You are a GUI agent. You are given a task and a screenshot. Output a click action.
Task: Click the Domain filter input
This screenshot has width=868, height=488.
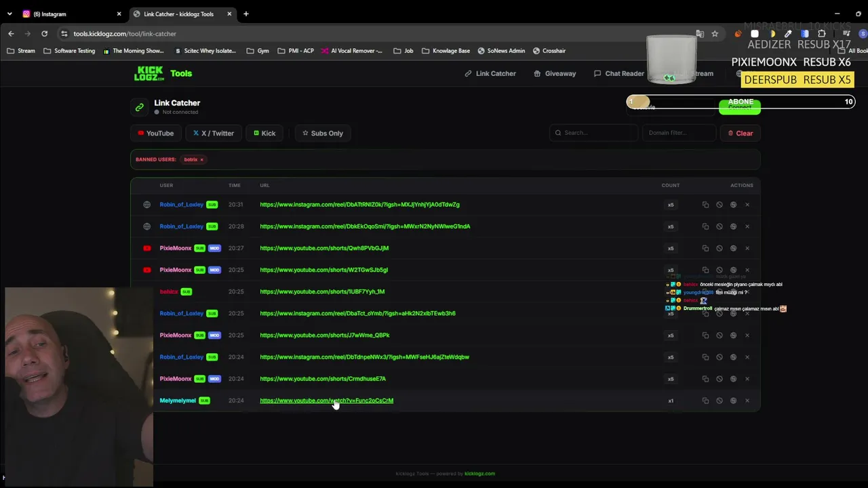[679, 133]
